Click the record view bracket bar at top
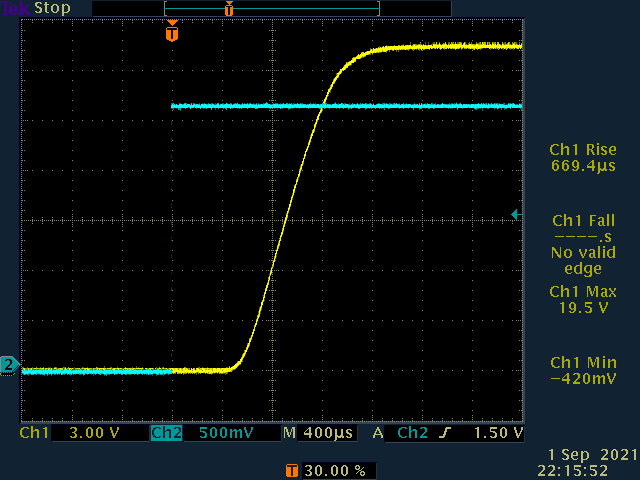This screenshot has width=640, height=480. 272,9
